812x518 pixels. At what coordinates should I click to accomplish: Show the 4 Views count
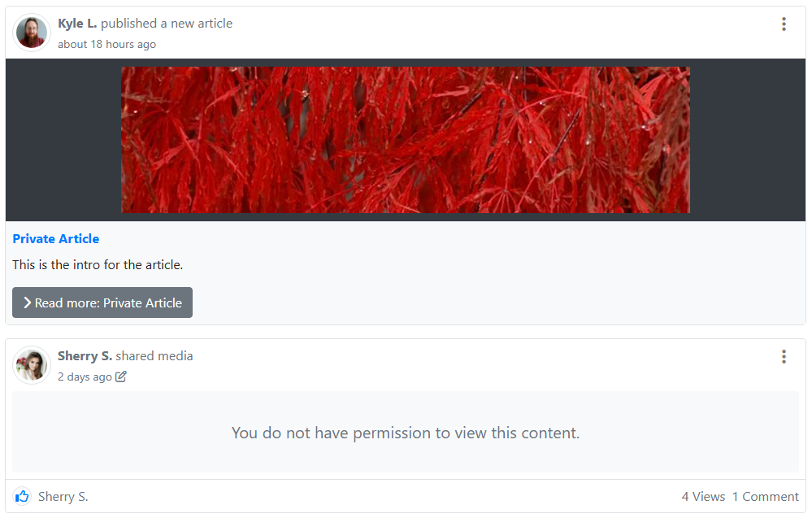(702, 496)
